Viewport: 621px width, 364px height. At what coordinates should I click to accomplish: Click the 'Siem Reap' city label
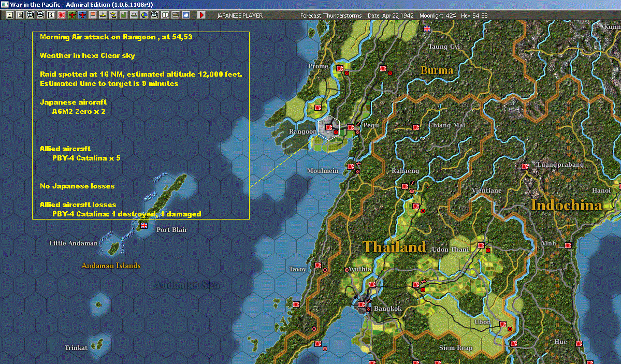(x=456, y=348)
